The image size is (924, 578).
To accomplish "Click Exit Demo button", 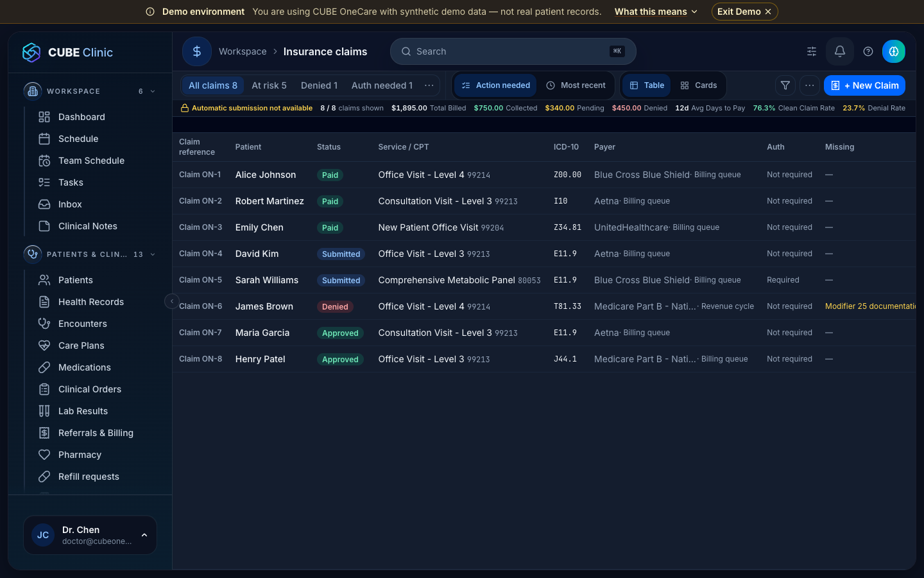I will (744, 12).
